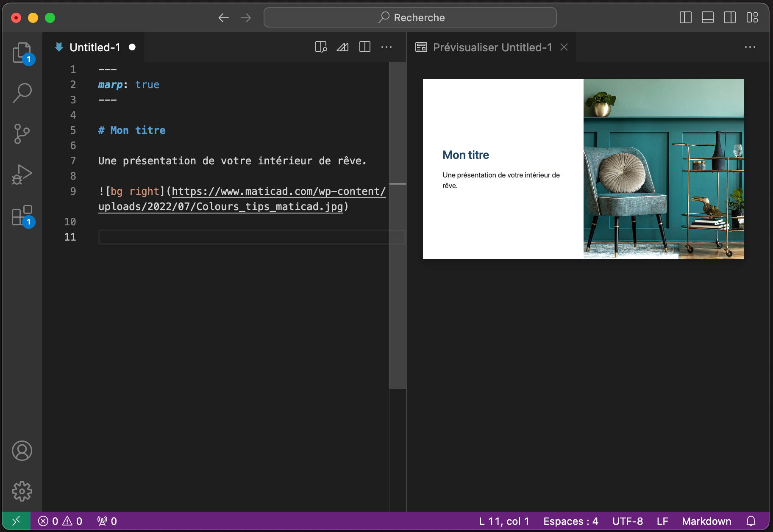This screenshot has height=532, width=773.
Task: Close the Prévisualiser Untitled-1 tab
Action: click(564, 47)
